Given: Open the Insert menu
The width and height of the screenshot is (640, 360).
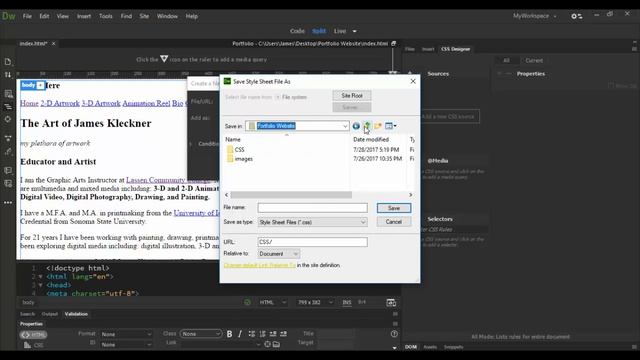Looking at the screenshot, I should click(84, 16).
